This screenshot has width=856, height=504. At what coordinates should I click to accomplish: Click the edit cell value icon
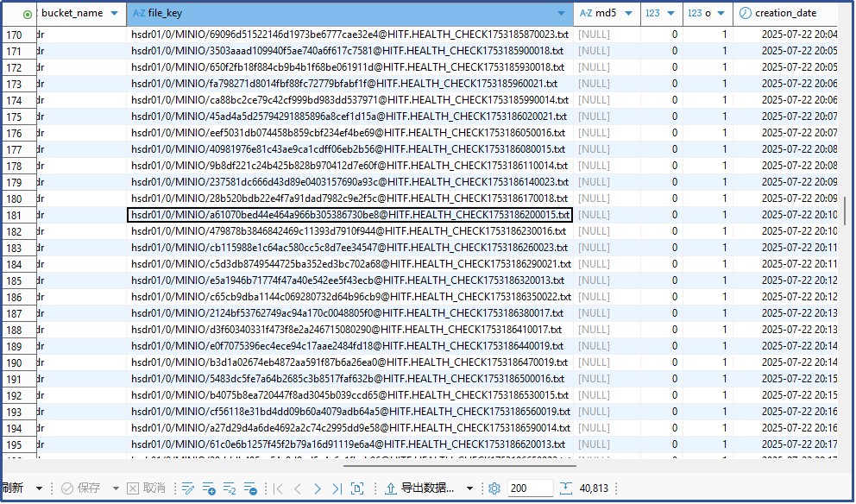(188, 488)
